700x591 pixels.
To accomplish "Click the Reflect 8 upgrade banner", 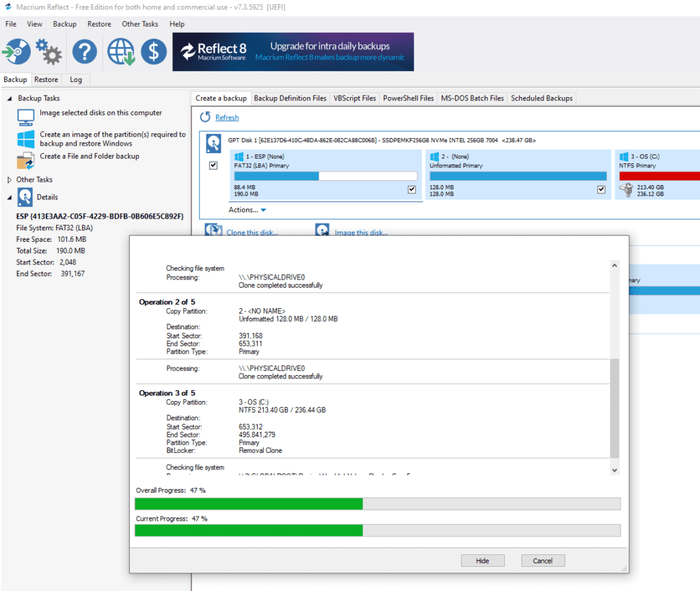I will (293, 52).
